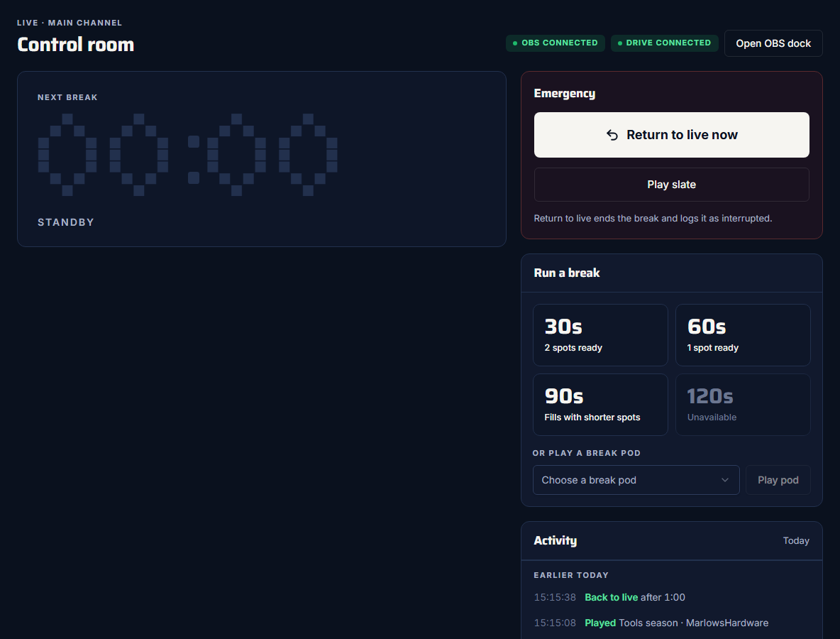Click the Return to live ends the break note
Viewport: 840px width, 639px height.
click(x=653, y=218)
